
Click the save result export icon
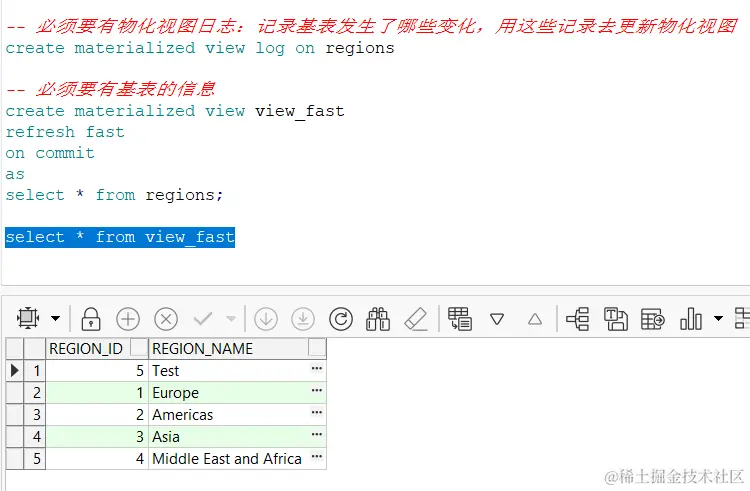click(616, 318)
